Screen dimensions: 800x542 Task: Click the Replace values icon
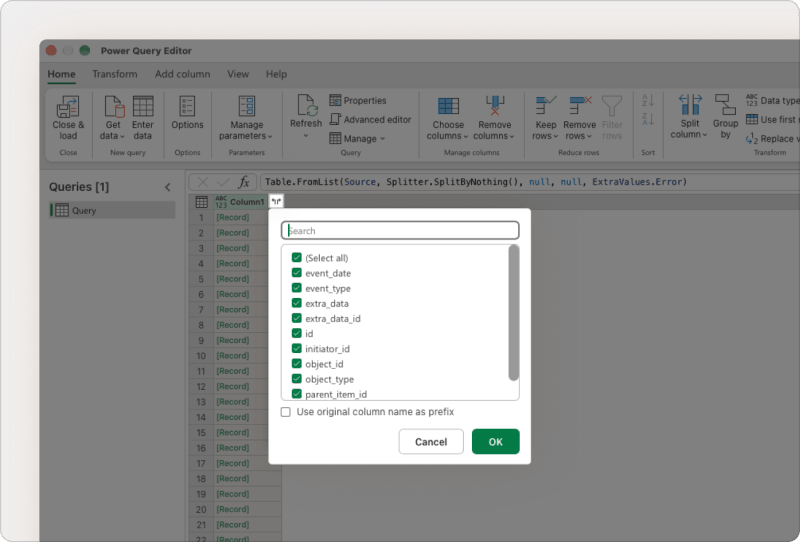pyautogui.click(x=752, y=138)
